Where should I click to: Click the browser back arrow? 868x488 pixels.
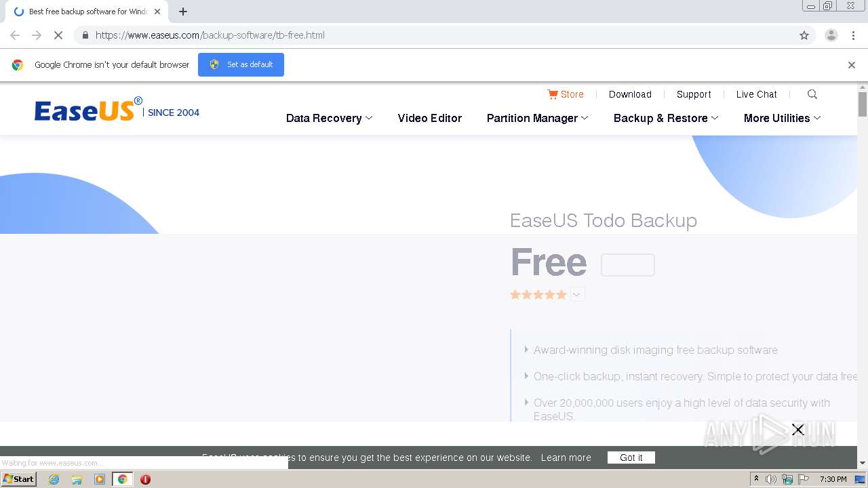15,35
